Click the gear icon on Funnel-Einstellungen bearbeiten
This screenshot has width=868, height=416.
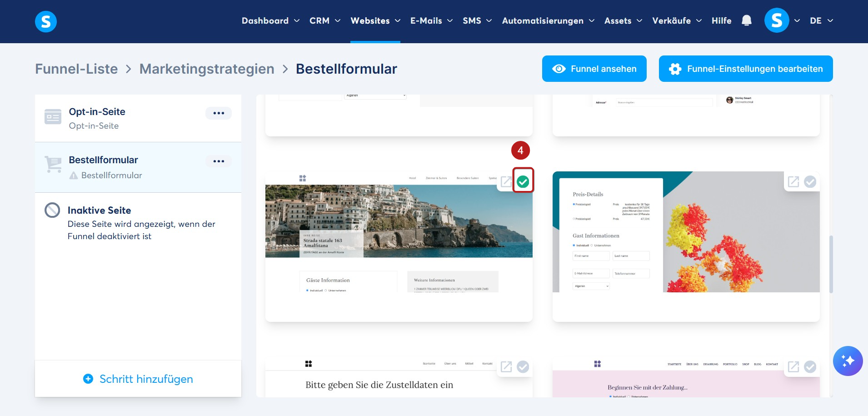tap(675, 69)
